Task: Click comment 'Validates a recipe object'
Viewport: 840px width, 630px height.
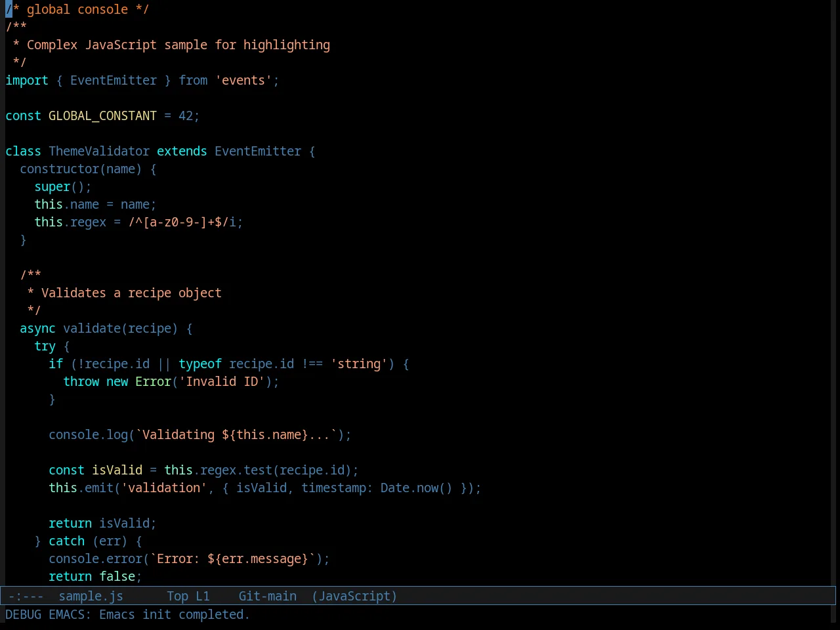Action: pos(131,293)
